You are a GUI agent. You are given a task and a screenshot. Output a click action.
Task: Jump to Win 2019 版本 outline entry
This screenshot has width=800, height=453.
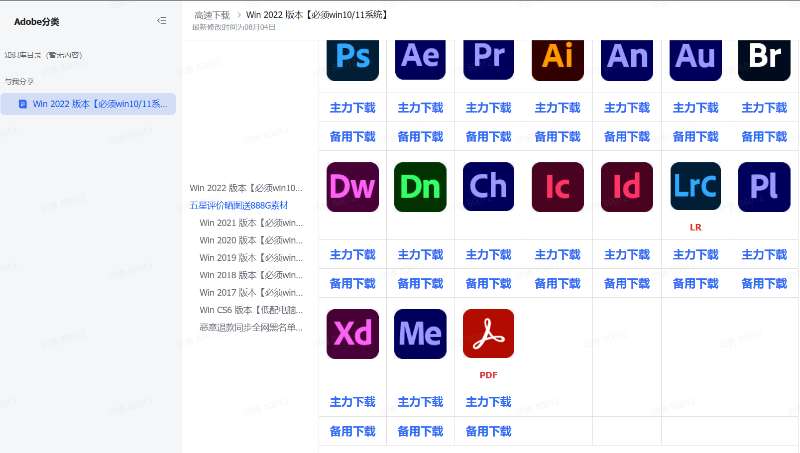coord(252,258)
